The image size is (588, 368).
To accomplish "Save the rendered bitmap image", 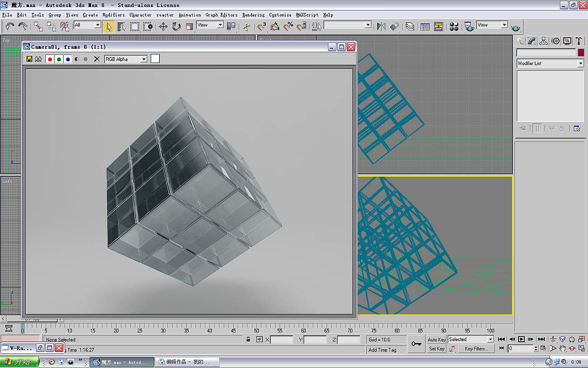I will tap(29, 59).
